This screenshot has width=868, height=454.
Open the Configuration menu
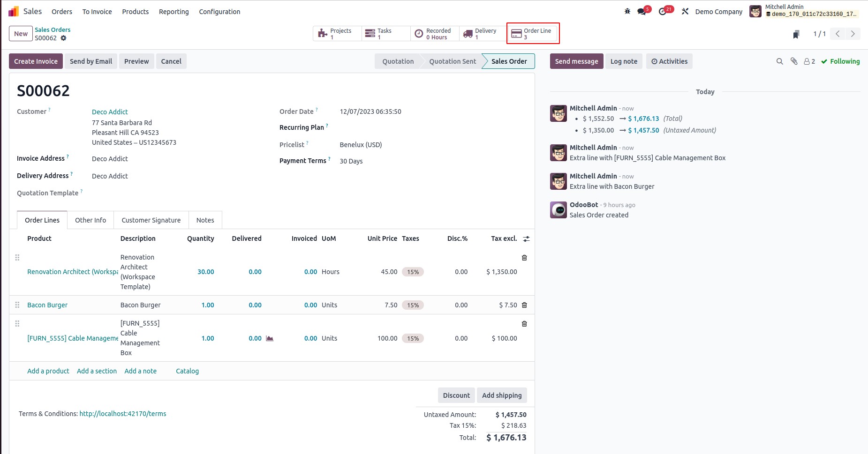(x=219, y=12)
